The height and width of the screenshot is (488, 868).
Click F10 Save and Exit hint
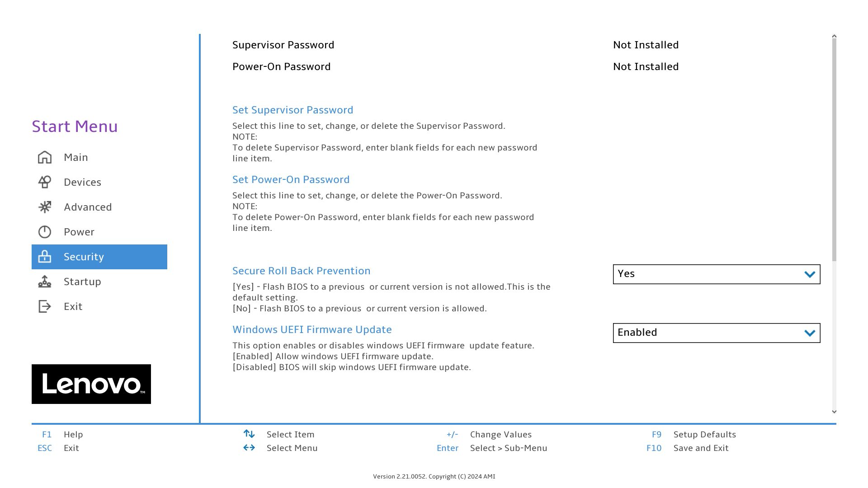[x=700, y=448]
